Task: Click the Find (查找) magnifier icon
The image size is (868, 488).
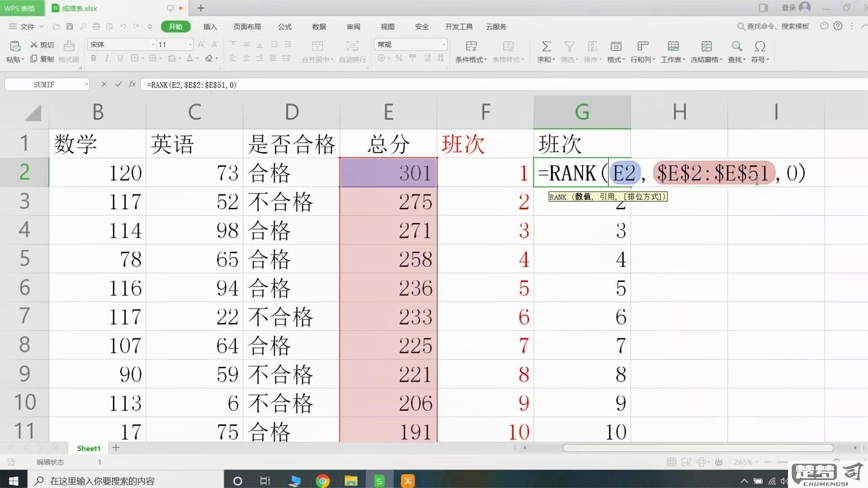Action: 737,46
